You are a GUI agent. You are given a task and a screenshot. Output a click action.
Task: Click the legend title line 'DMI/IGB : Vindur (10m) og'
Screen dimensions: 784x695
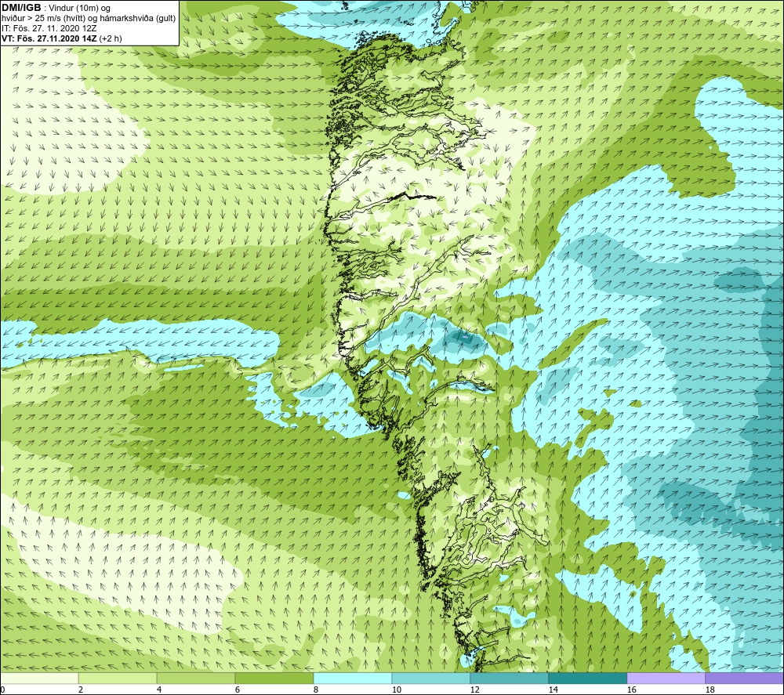tap(56, 8)
